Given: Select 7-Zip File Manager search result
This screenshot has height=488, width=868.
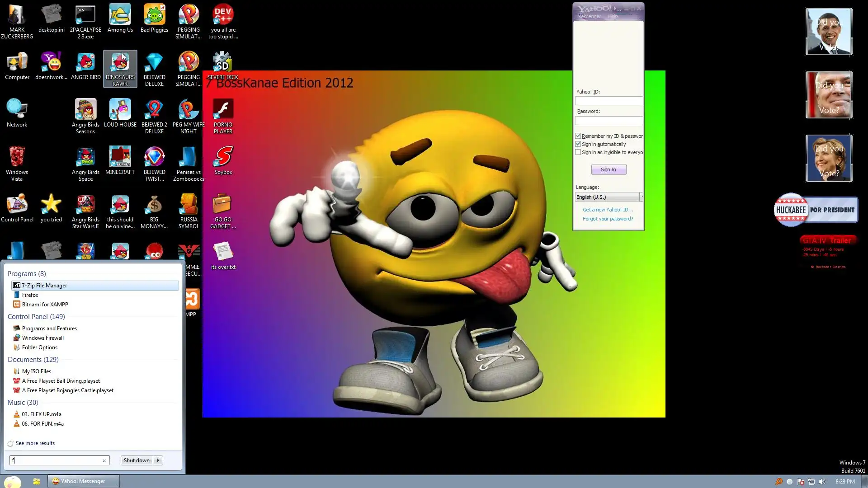Looking at the screenshot, I should pyautogui.click(x=44, y=286).
